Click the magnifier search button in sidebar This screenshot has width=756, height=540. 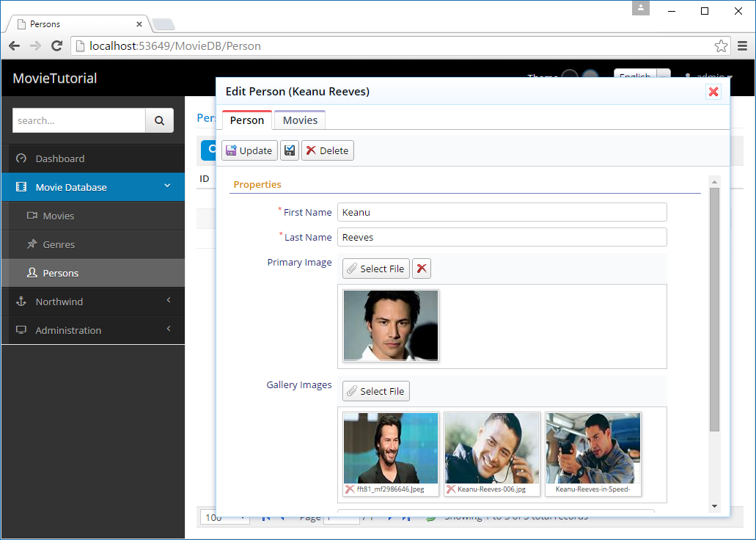click(159, 120)
